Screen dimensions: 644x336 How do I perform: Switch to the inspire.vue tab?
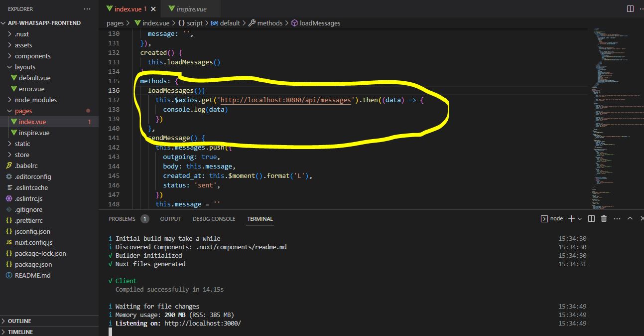point(191,8)
